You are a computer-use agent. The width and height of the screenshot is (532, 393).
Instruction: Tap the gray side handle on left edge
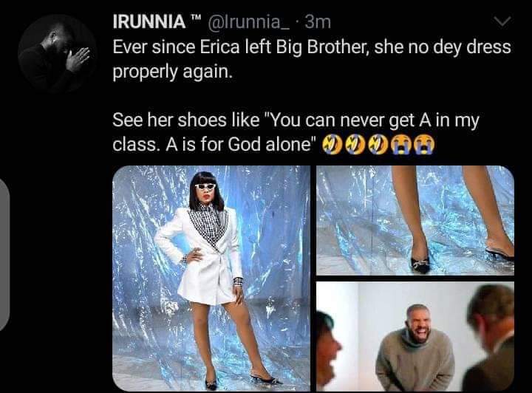[4, 254]
